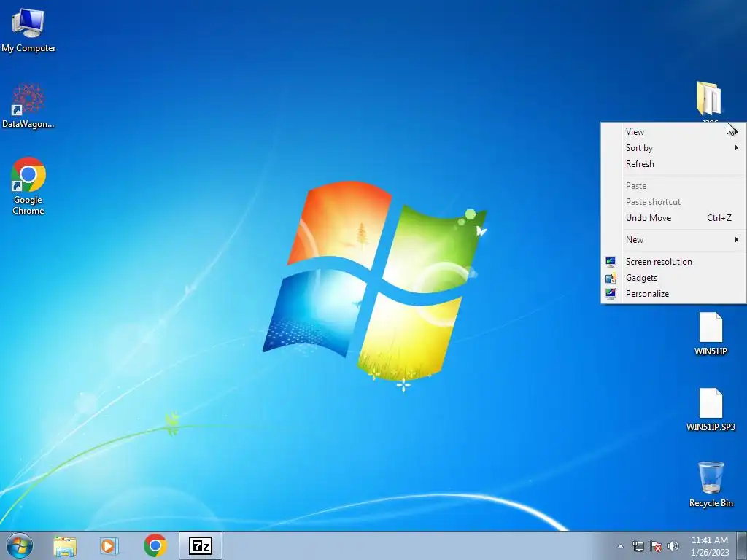Screen dimensions: 747x560
Task: Click the Show Desktop button at the taskbar edge
Action: [742, 545]
